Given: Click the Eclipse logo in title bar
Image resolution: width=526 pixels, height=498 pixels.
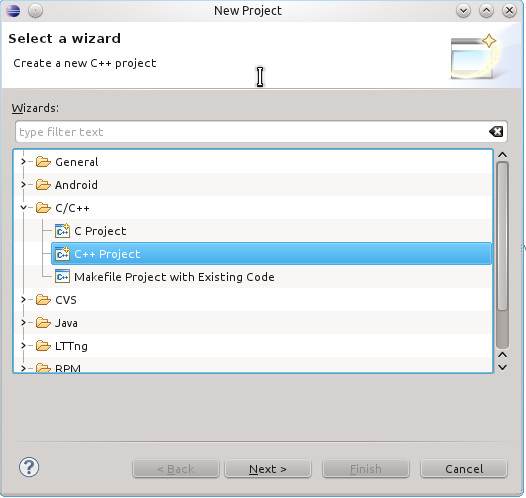Looking at the screenshot, I should (x=13, y=11).
